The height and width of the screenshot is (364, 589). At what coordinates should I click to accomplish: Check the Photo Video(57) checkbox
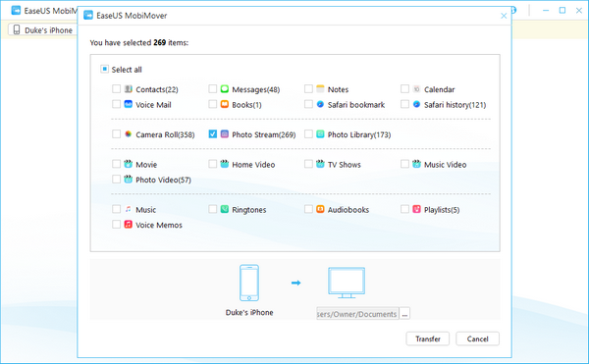tap(116, 179)
